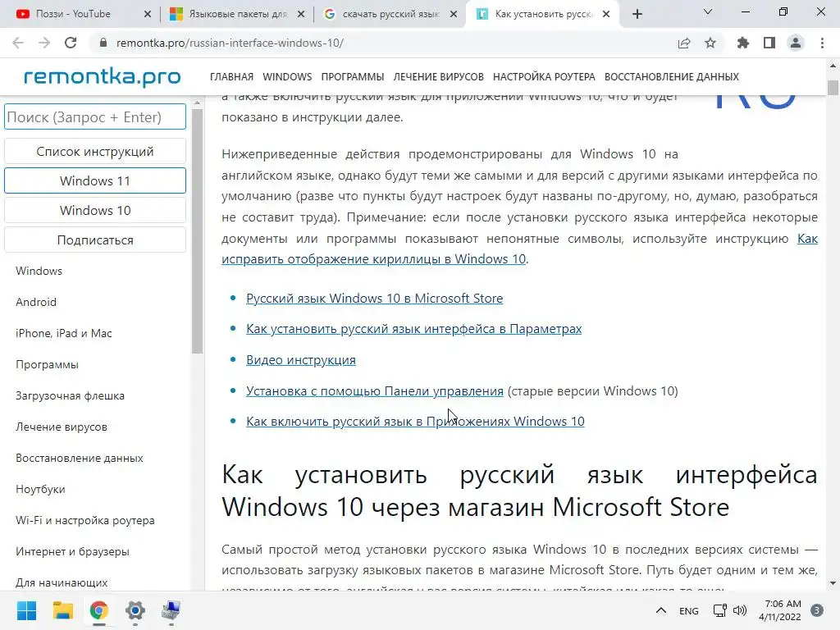Open Wi-Fi и настройка роутера category
Image resolution: width=840 pixels, height=630 pixels.
click(x=85, y=519)
